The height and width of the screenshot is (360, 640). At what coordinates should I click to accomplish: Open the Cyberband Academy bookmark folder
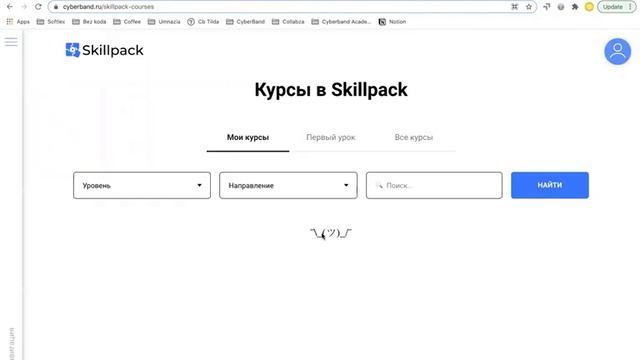[x=341, y=22]
